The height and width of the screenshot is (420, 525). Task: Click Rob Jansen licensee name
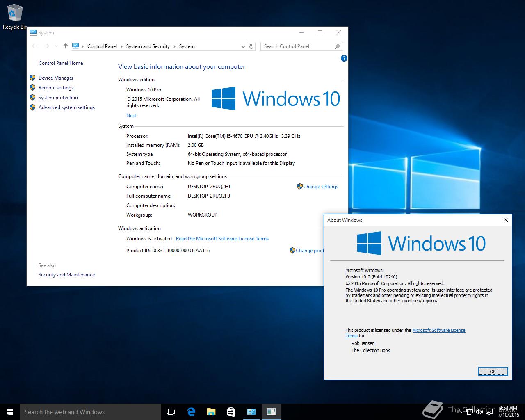pos(363,343)
